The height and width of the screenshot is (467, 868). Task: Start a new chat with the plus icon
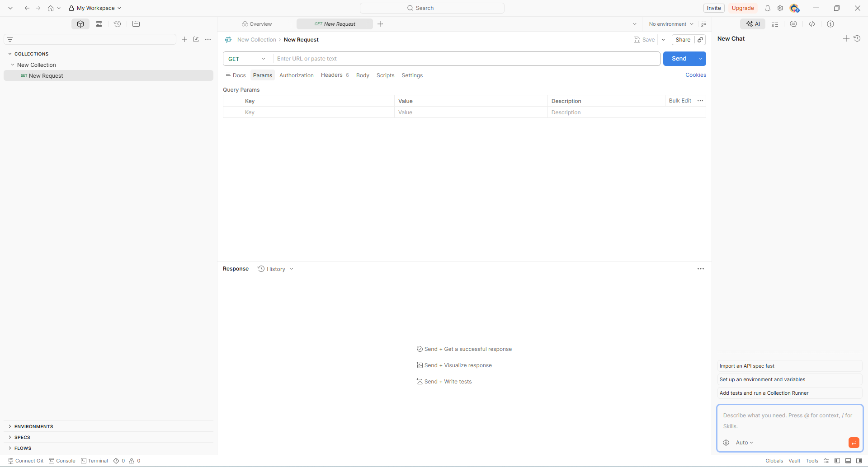click(846, 38)
